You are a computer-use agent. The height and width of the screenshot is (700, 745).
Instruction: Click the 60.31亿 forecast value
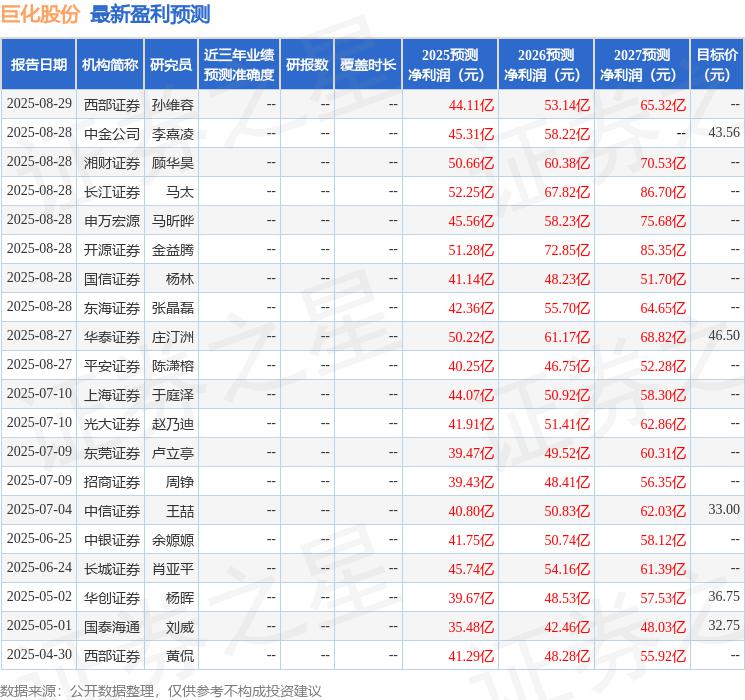tap(663, 453)
